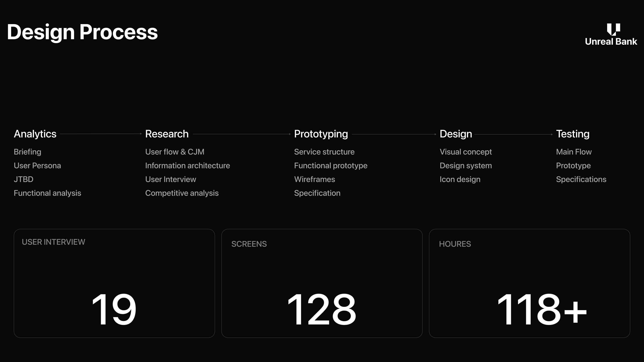644x362 pixels.
Task: Click the SCREENS card showing 128
Action: point(322,283)
